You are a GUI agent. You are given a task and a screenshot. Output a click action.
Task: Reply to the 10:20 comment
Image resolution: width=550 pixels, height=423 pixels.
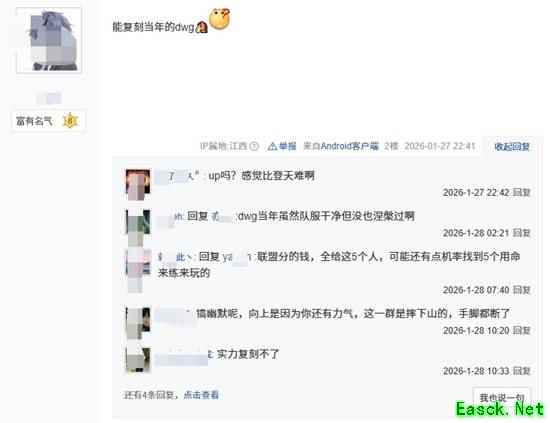(522, 330)
